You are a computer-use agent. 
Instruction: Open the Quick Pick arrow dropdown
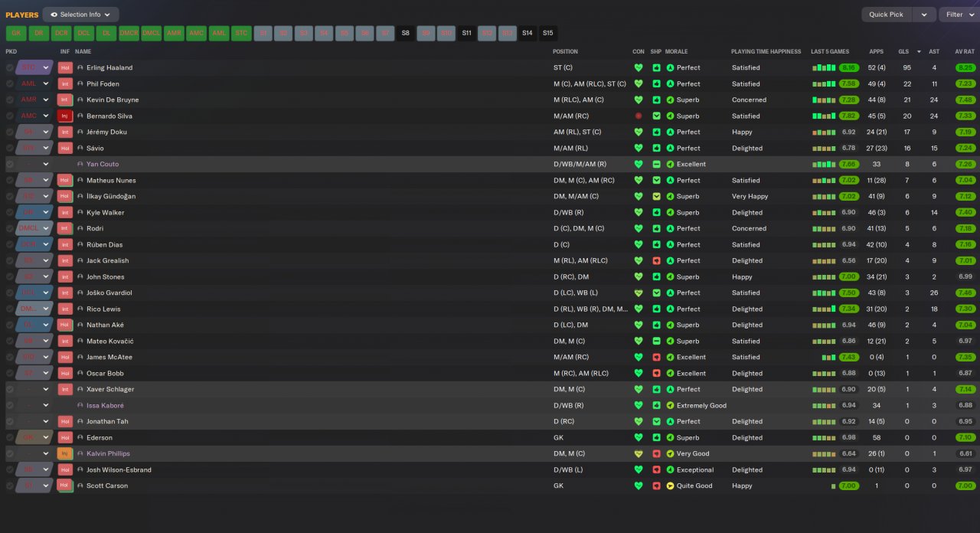coord(925,15)
